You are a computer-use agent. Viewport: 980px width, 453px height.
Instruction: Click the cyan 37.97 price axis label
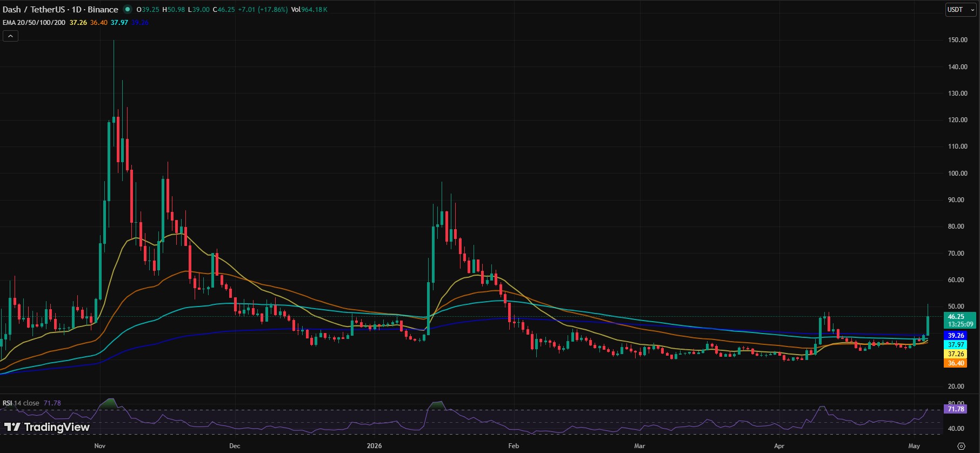(956, 345)
